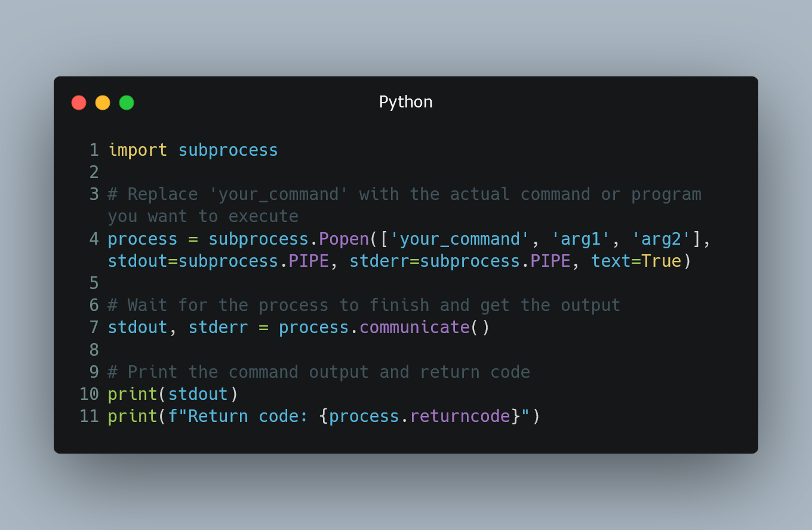
Task: Click the 'your_command' string argument
Action: [460, 239]
